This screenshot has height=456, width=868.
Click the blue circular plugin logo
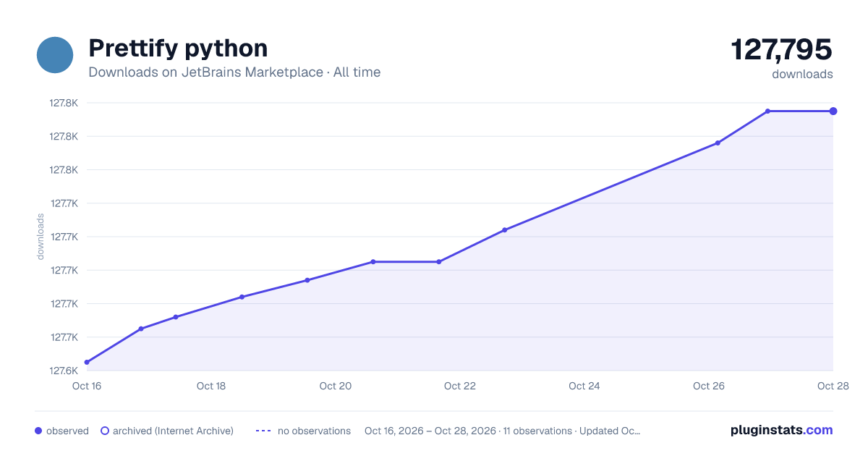coord(55,55)
